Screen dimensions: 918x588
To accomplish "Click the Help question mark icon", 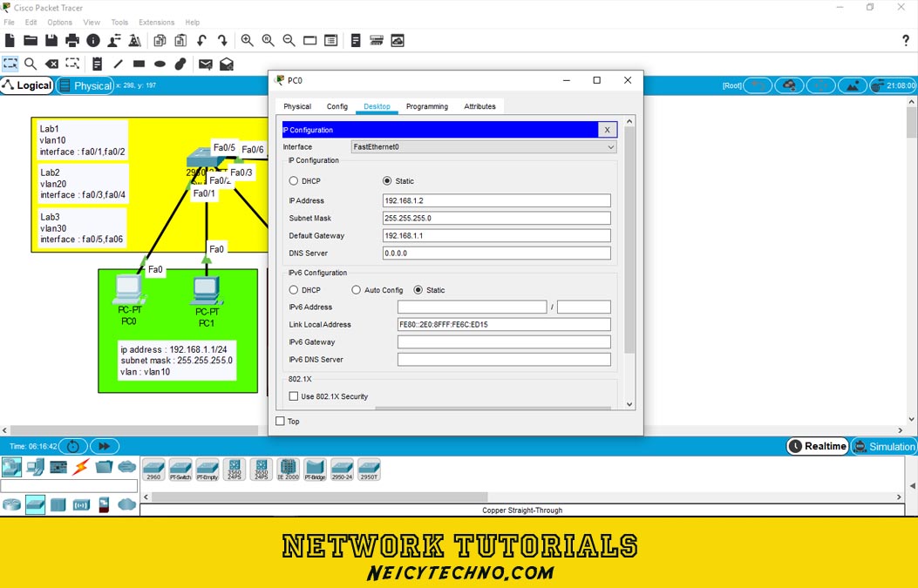I will tap(906, 40).
